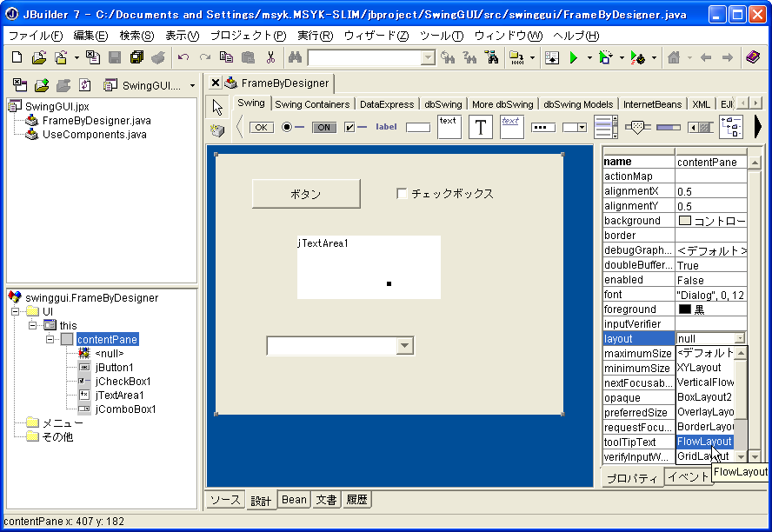This screenshot has width=772, height=532.
Task: Click the scissors Cut icon in toolbar
Action: 270,58
